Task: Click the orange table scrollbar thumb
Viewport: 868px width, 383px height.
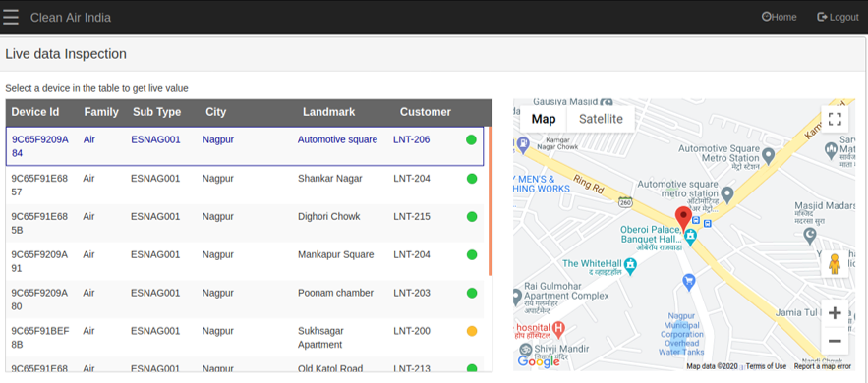Action: coord(491,200)
